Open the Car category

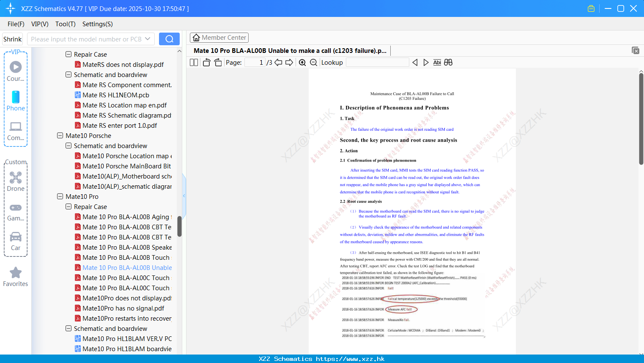click(x=16, y=241)
